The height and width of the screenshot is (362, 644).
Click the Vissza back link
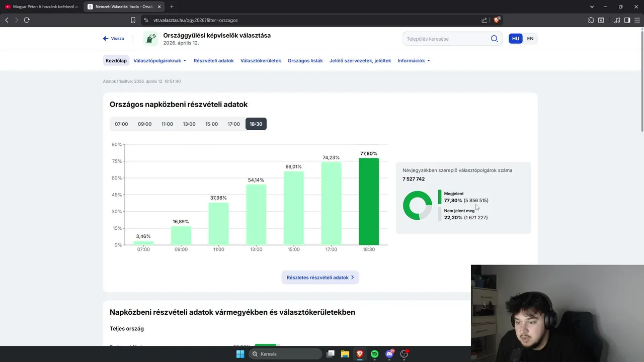[113, 39]
